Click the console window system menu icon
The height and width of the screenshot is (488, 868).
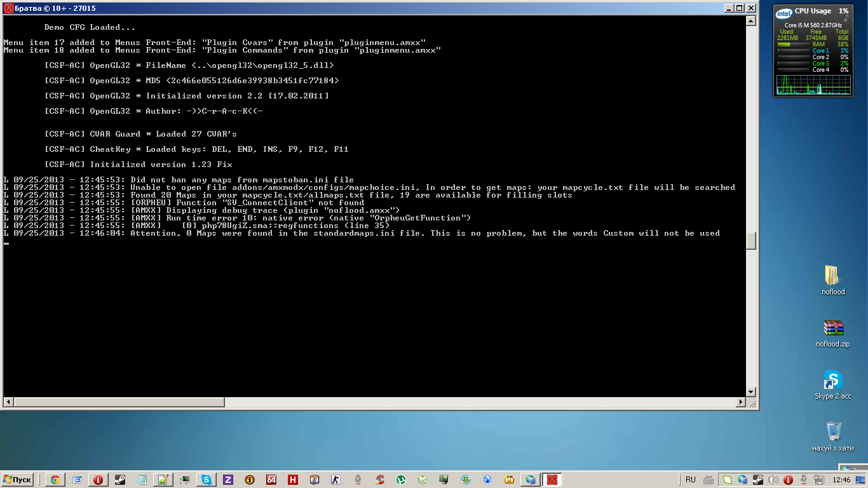tap(8, 8)
